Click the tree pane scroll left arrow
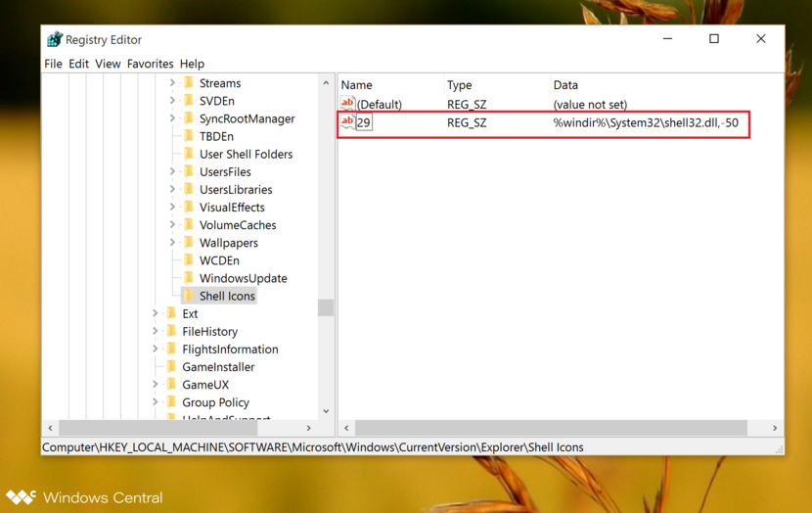 pyautogui.click(x=50, y=428)
